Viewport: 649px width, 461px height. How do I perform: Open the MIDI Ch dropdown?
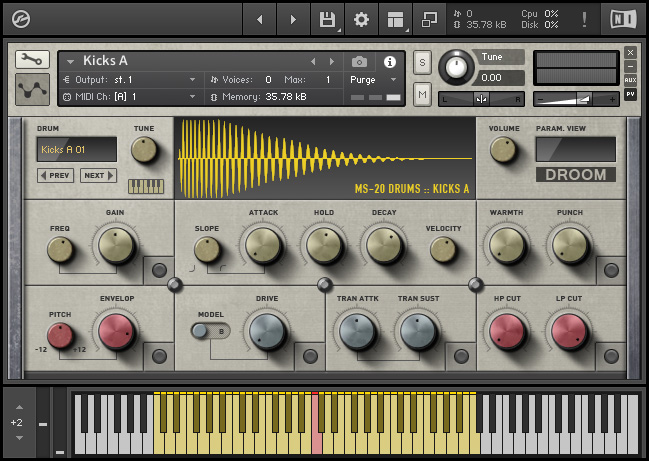(192, 96)
